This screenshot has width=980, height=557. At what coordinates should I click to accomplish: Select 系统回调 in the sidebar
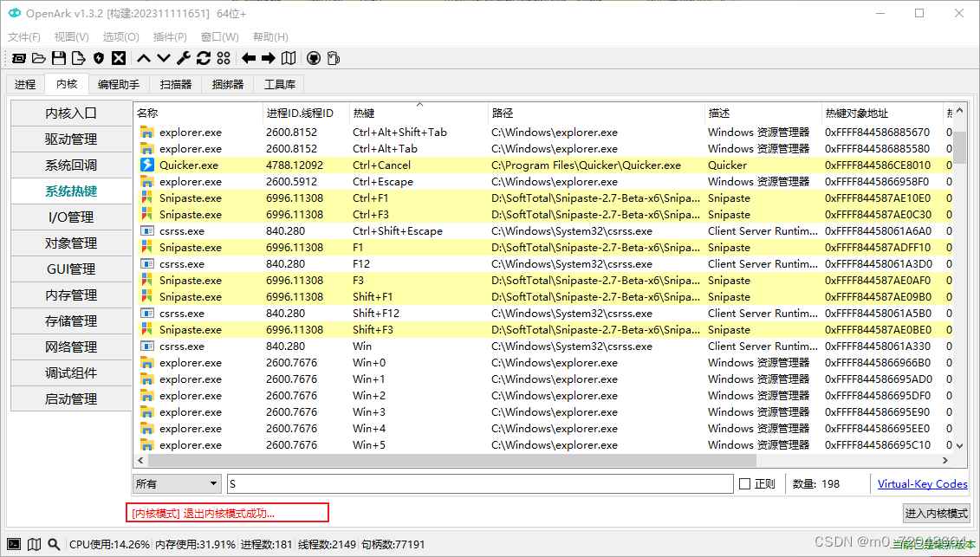click(71, 165)
